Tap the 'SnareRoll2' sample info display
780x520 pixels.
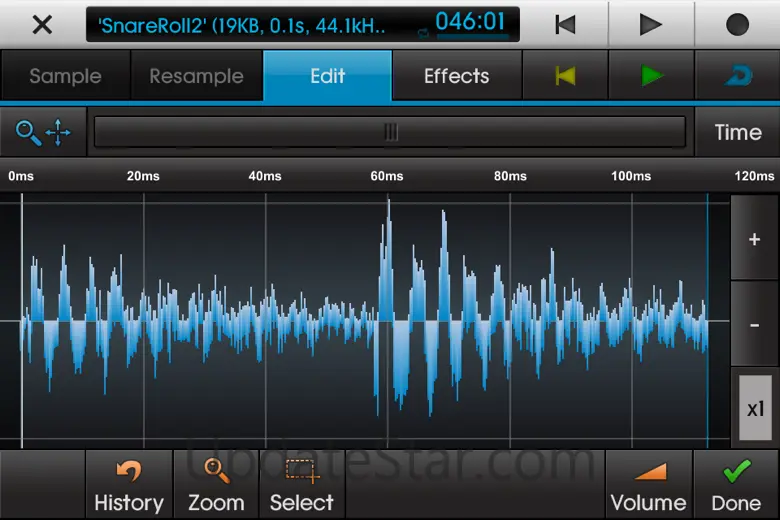(242, 25)
